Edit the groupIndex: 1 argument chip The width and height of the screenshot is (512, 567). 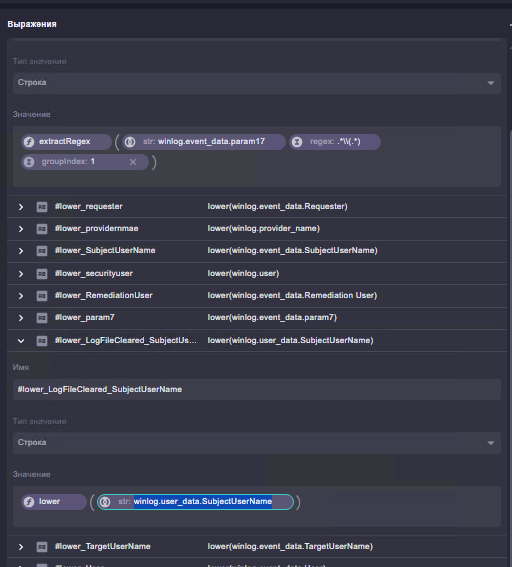point(85,162)
